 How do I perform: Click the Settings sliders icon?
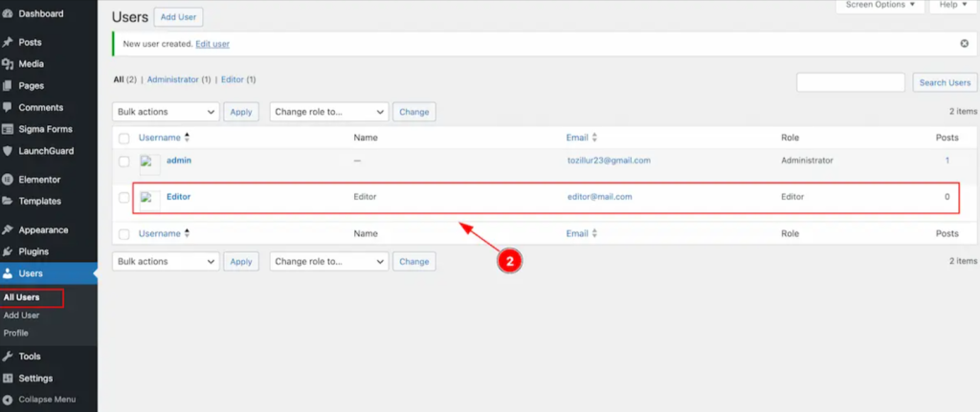[8, 379]
